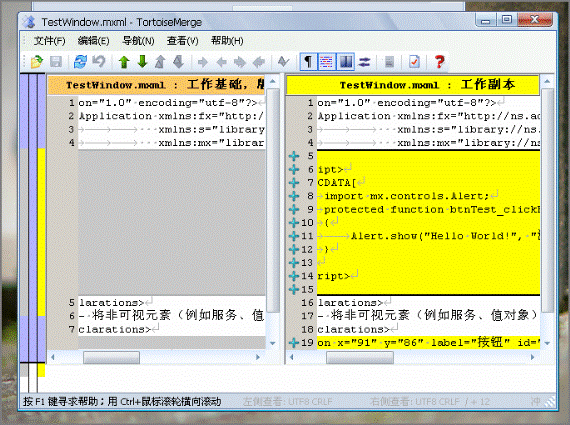Click the right pane header 工作副本

point(413,85)
